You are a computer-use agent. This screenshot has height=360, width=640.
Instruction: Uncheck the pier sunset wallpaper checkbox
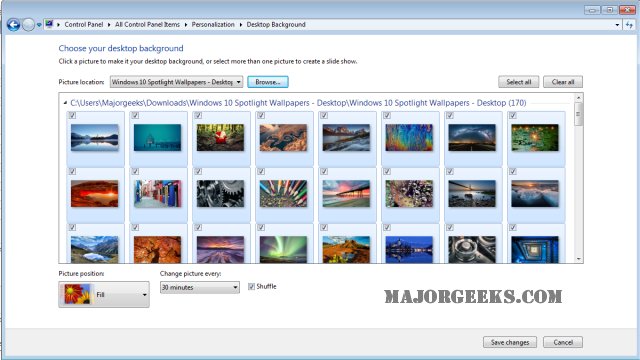coord(324,171)
